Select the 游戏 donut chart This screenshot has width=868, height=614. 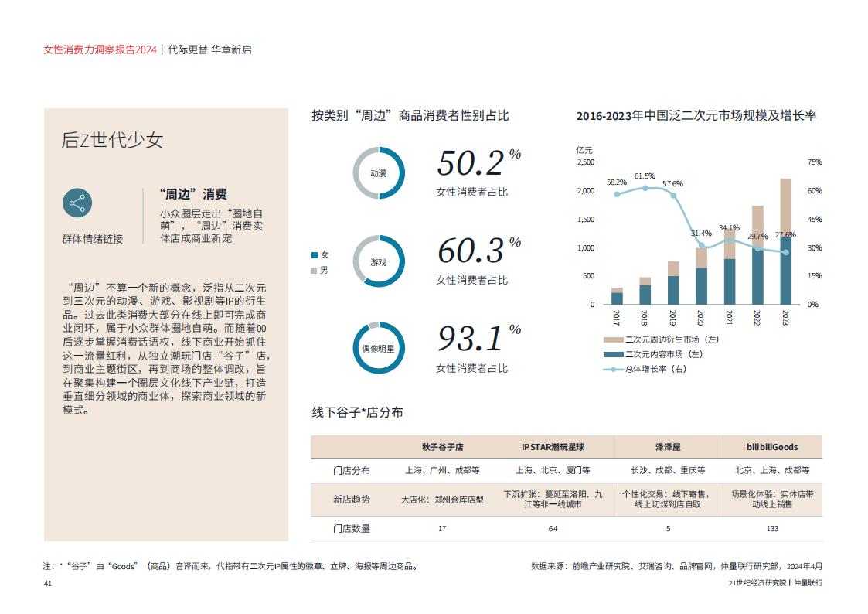tap(379, 261)
